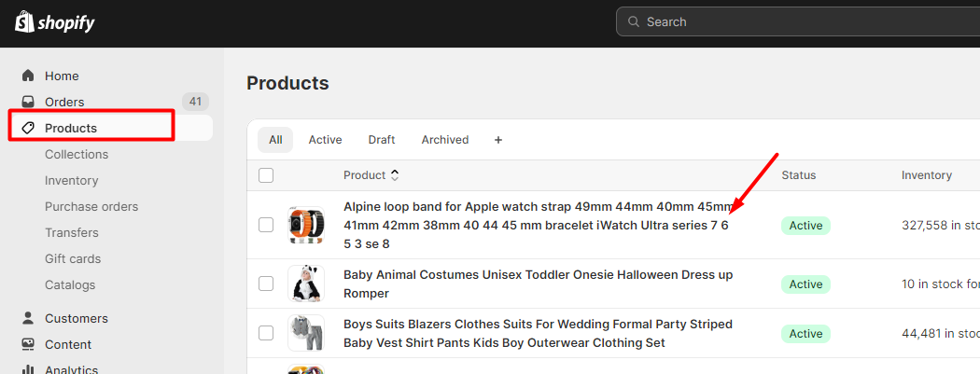
Task: Open Home via the house icon
Action: pos(27,76)
